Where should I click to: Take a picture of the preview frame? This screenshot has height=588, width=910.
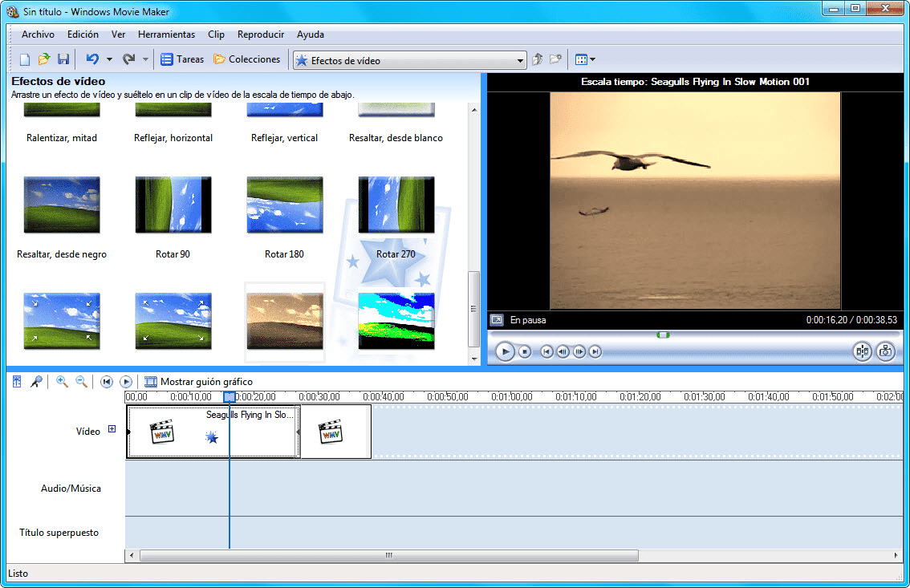[886, 351]
